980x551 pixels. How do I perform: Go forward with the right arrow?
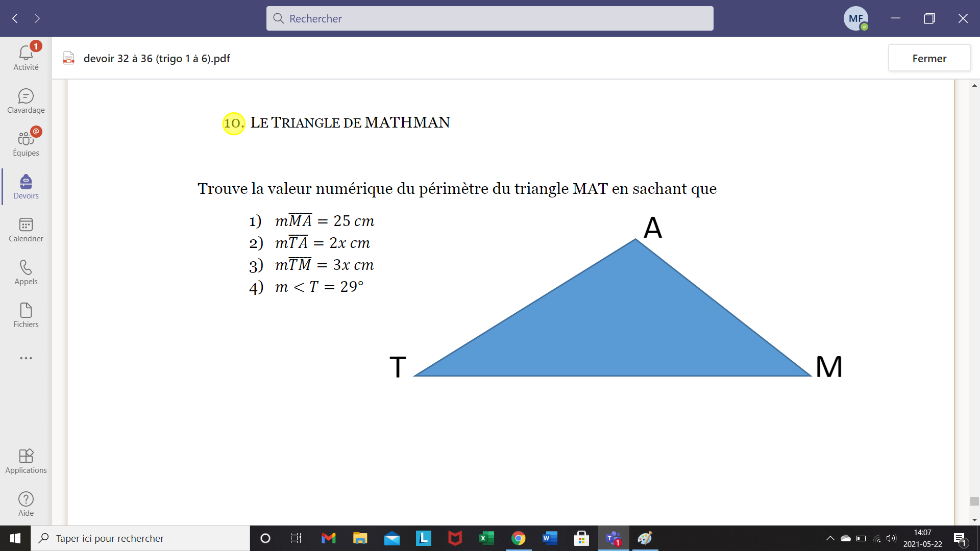coord(37,18)
